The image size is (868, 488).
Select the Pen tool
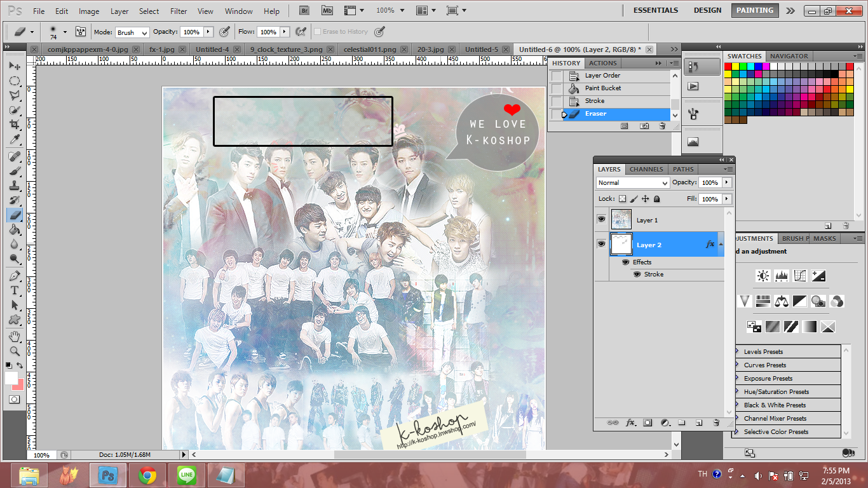click(14, 276)
